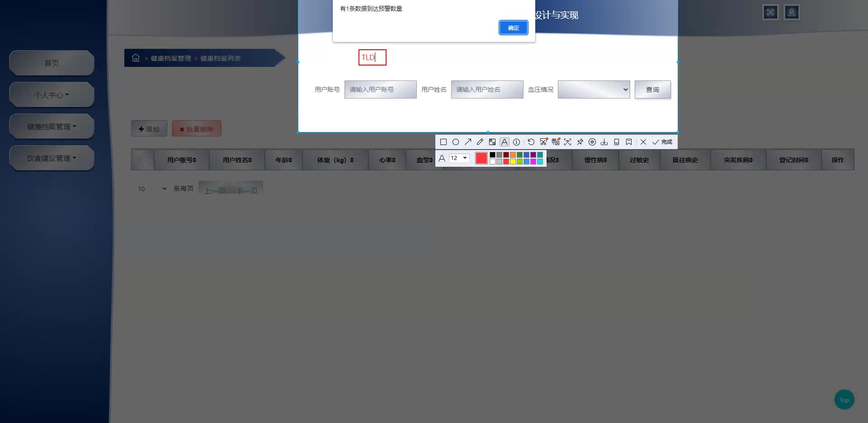The image size is (868, 423).
Task: Toggle the text annotation tool
Action: pyautogui.click(x=505, y=142)
